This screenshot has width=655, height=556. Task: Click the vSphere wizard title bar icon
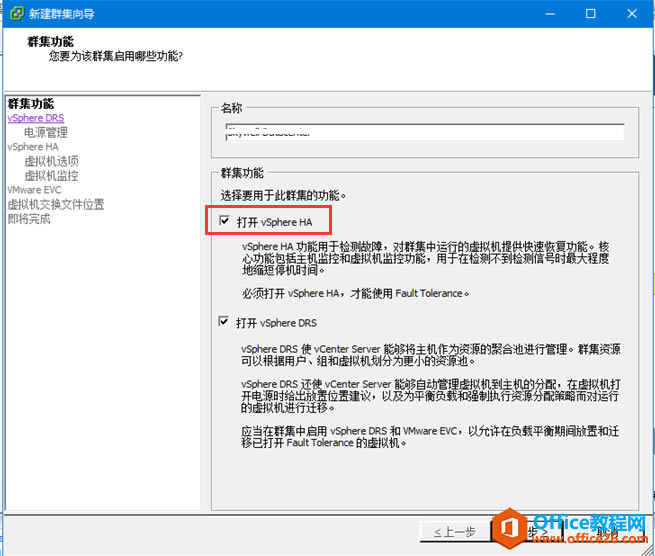point(17,13)
